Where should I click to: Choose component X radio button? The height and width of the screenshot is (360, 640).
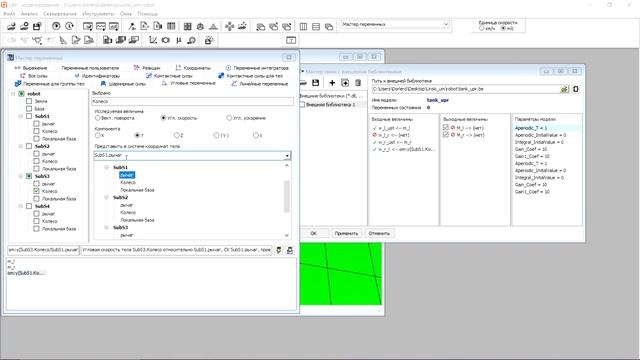click(98, 135)
